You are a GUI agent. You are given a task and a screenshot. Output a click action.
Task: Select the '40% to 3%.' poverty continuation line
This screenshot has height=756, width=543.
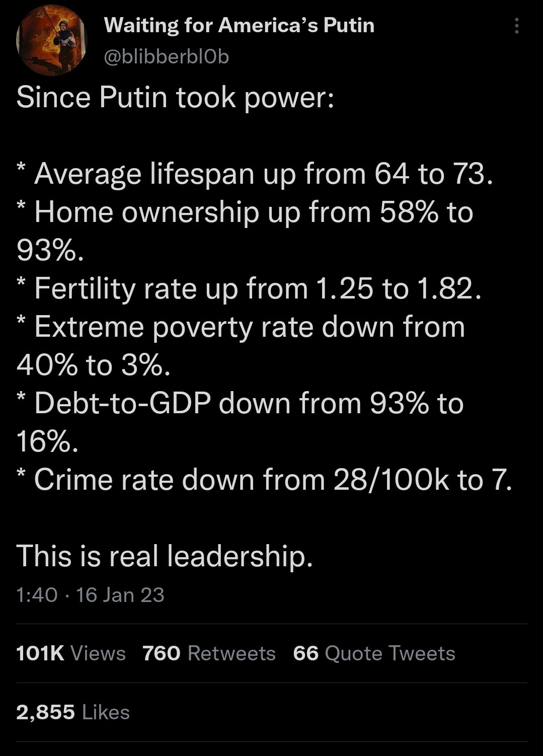point(94,365)
